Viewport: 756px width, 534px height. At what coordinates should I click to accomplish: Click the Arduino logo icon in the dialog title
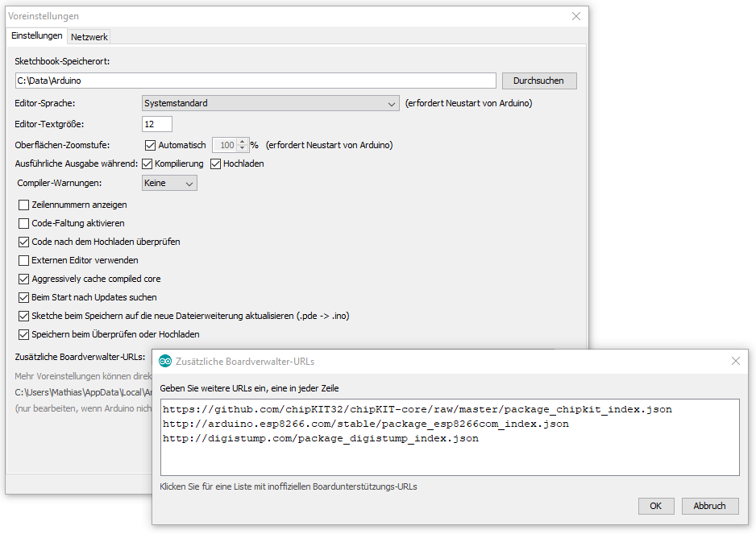(165, 361)
